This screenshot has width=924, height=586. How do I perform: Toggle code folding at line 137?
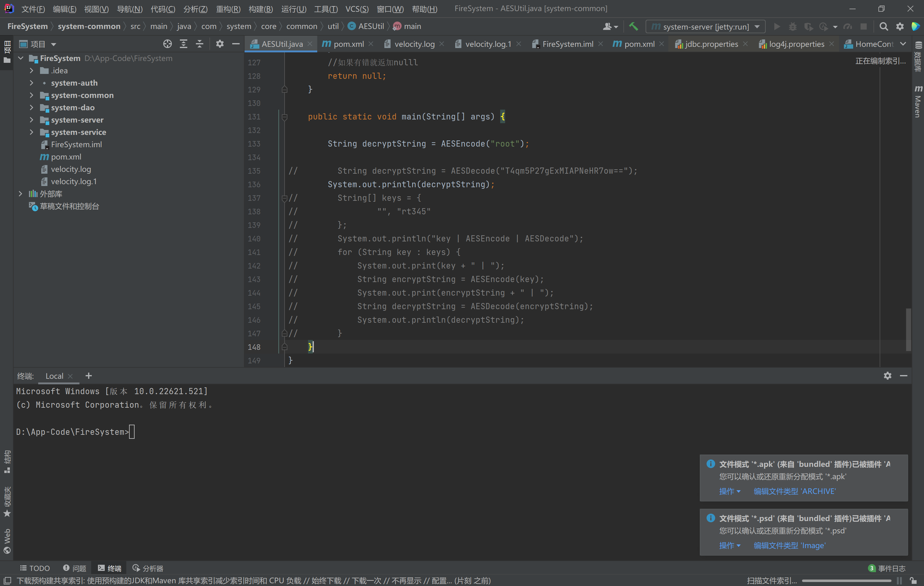pos(284,198)
